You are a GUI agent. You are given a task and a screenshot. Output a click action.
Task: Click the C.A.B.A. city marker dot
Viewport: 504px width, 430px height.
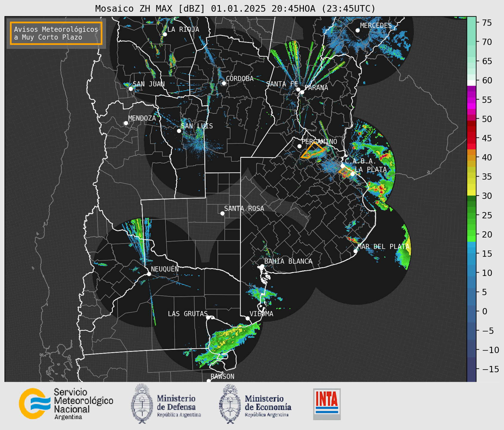343,166
